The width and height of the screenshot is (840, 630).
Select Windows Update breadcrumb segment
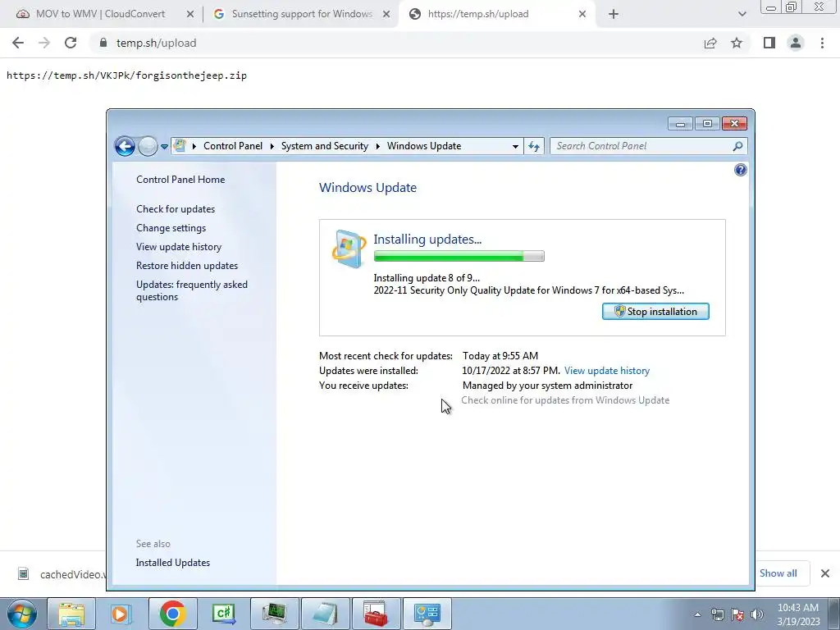click(x=424, y=146)
